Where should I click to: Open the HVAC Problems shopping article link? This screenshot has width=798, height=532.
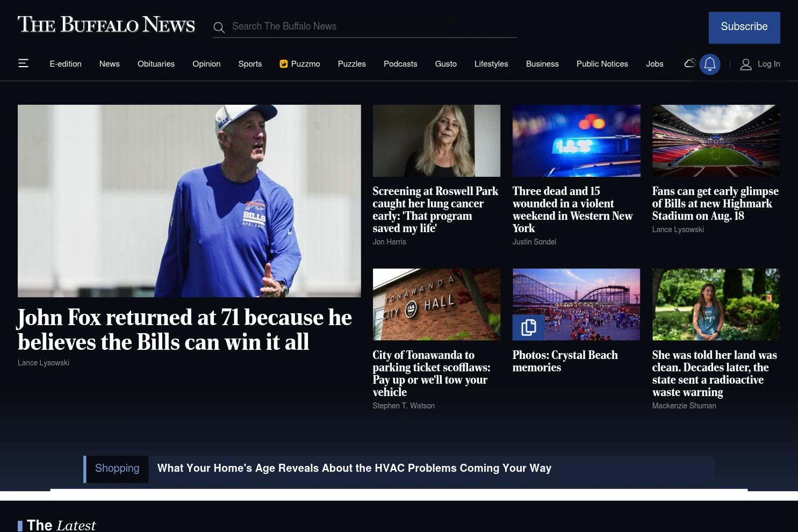click(x=355, y=468)
